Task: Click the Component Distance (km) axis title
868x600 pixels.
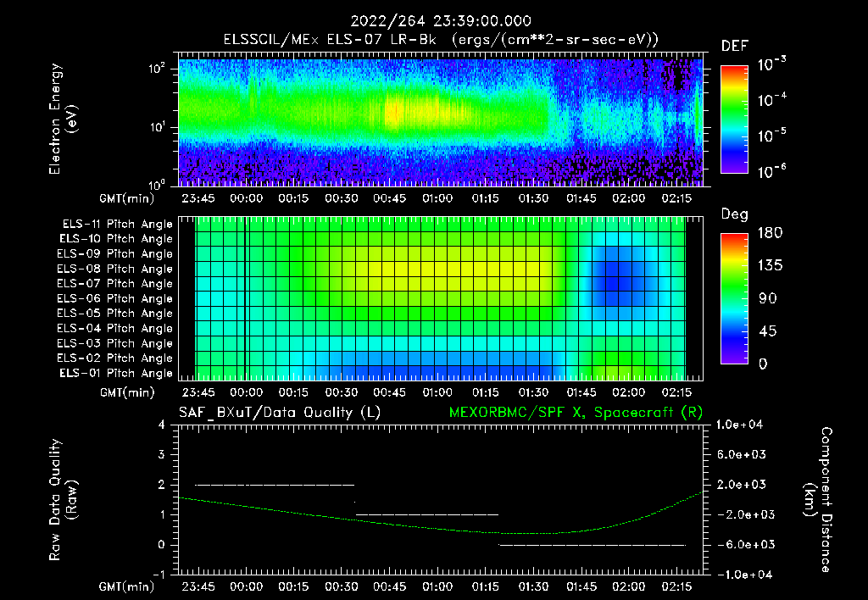Action: 818,500
